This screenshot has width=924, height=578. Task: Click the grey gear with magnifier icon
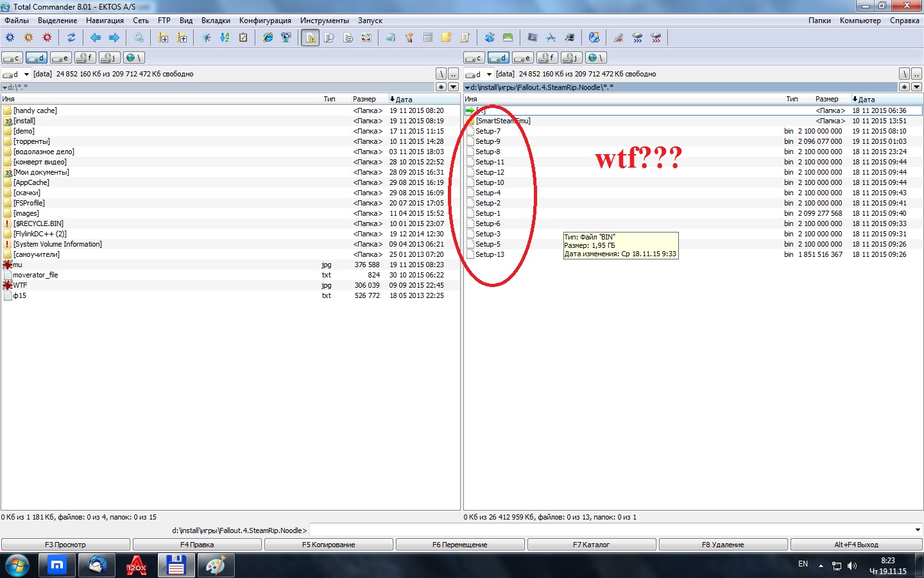click(x=139, y=38)
